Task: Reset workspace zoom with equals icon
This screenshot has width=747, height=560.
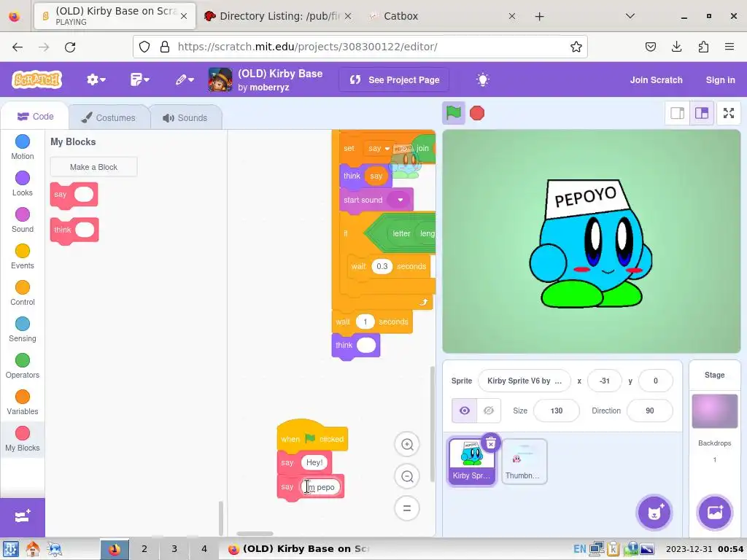Action: [407, 508]
